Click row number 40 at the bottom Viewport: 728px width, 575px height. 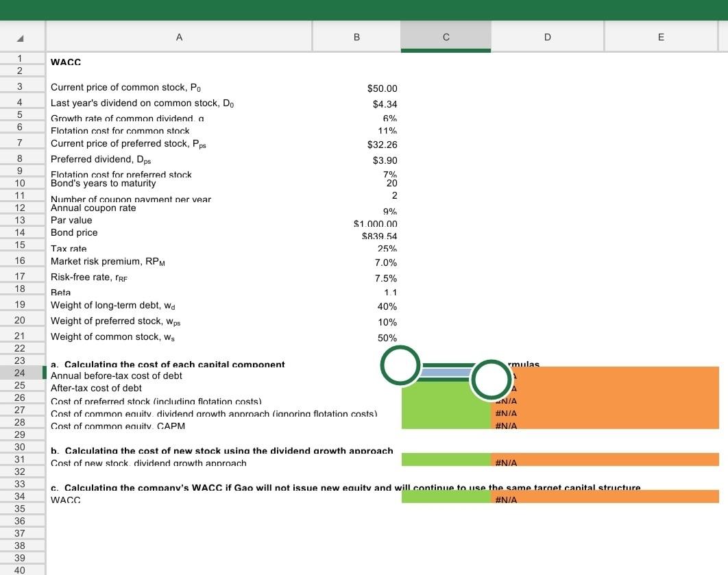coord(21,570)
